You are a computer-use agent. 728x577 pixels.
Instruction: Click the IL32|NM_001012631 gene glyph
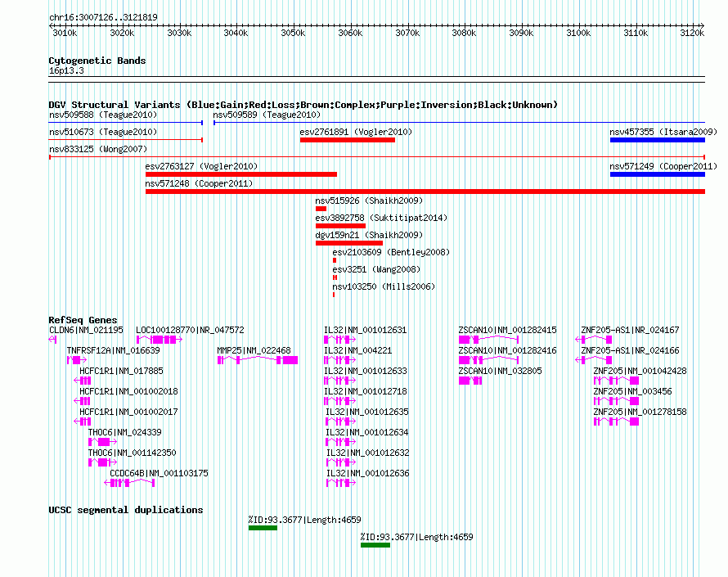339,340
